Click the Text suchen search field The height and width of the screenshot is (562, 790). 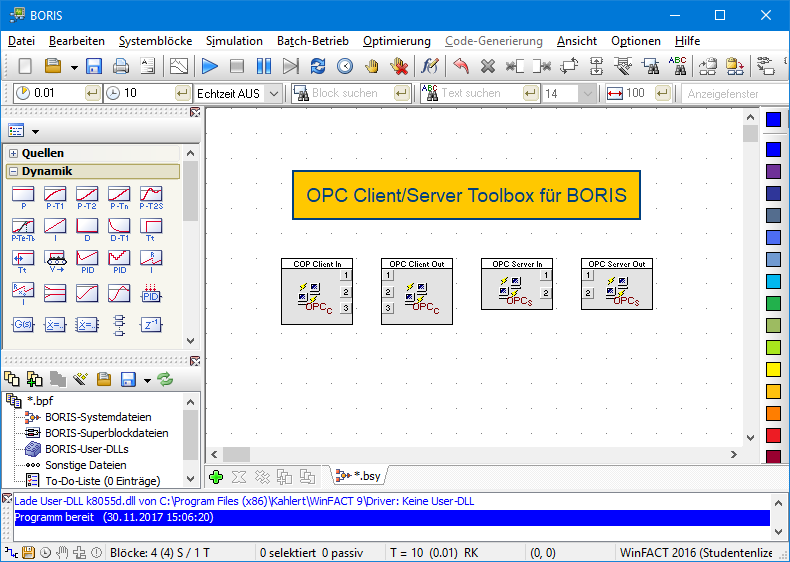pos(480,93)
